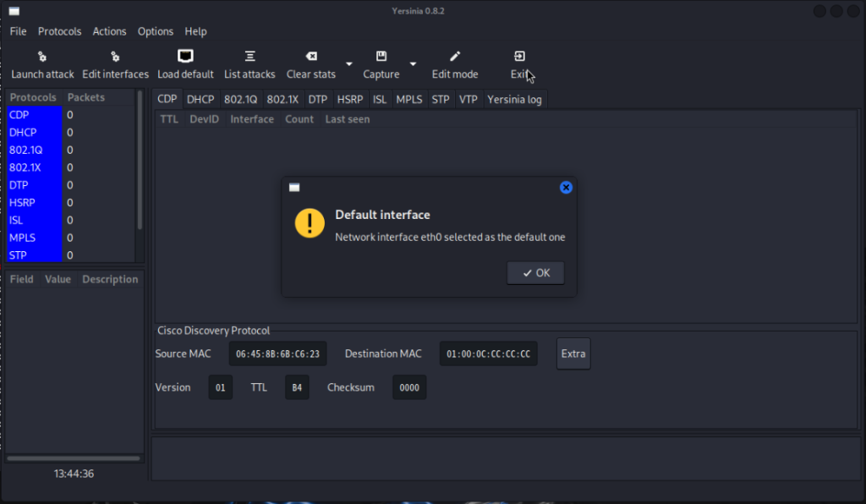Select the DHCP row in Protocols list
The height and width of the screenshot is (504, 866).
coord(70,133)
